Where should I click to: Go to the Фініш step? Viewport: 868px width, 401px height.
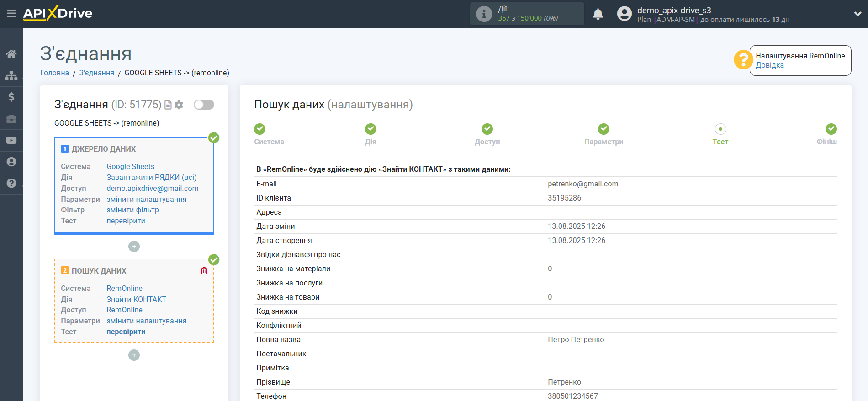pos(831,129)
